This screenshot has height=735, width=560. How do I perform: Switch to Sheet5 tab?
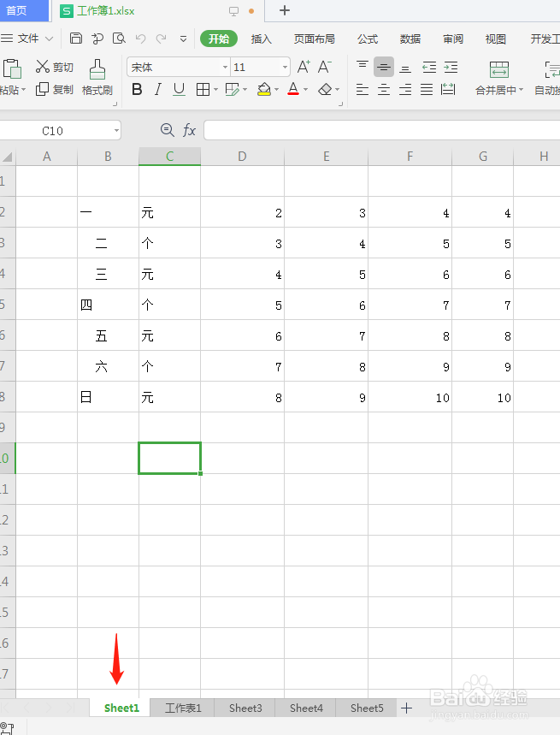pyautogui.click(x=367, y=708)
